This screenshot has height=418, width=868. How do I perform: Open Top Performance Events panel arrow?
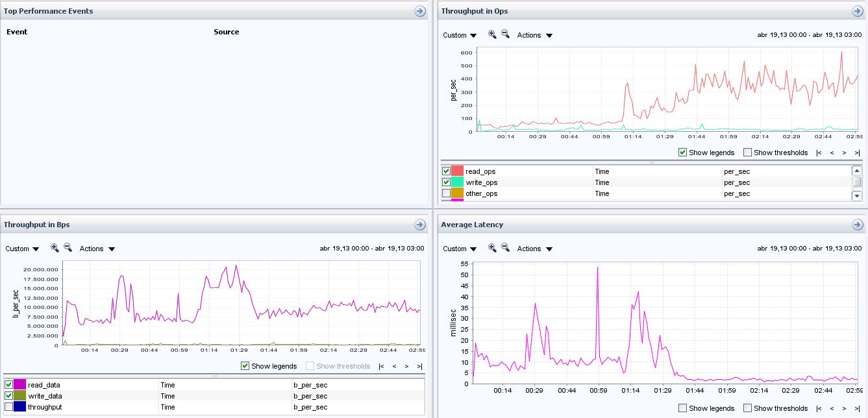pos(420,11)
